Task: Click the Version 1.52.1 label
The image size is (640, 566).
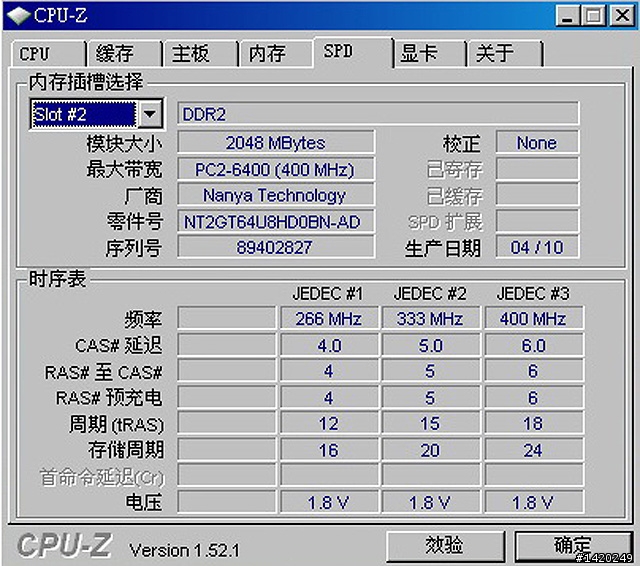Action: pyautogui.click(x=184, y=550)
